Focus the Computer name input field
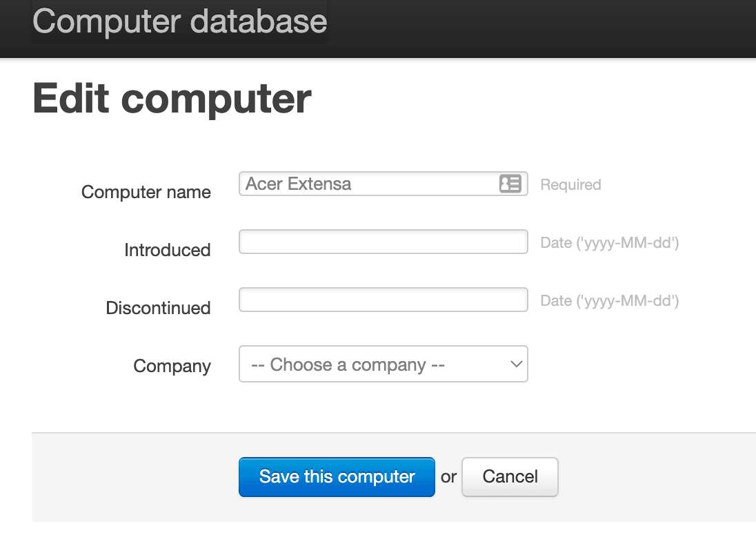Image resolution: width=756 pixels, height=544 pixels. pos(384,184)
